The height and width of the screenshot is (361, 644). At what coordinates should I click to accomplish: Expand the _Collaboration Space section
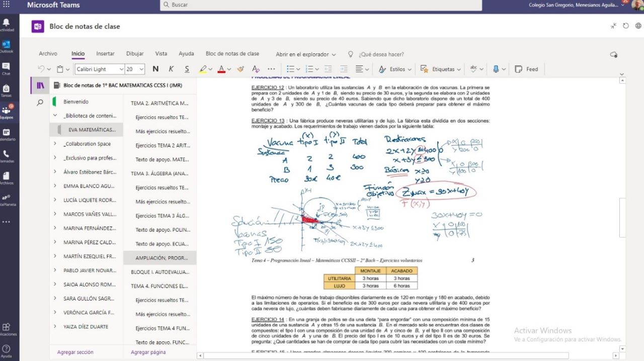(55, 144)
